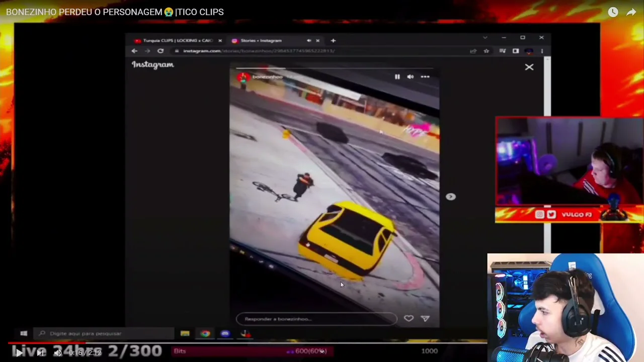The width and height of the screenshot is (644, 362).
Task: Switch to the Turquia CLIPS tab
Action: (x=177, y=40)
